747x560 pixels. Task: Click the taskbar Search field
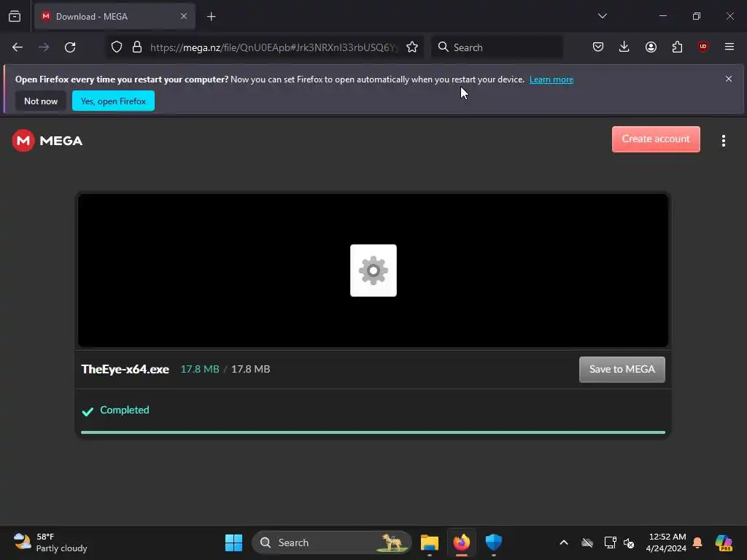point(332,542)
